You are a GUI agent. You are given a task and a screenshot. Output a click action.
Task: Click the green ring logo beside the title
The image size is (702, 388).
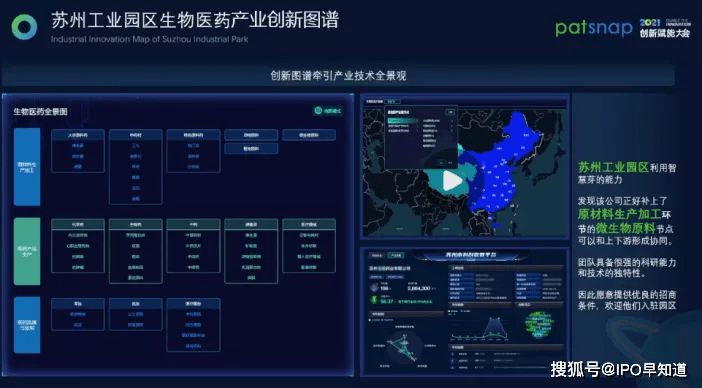[x=24, y=27]
